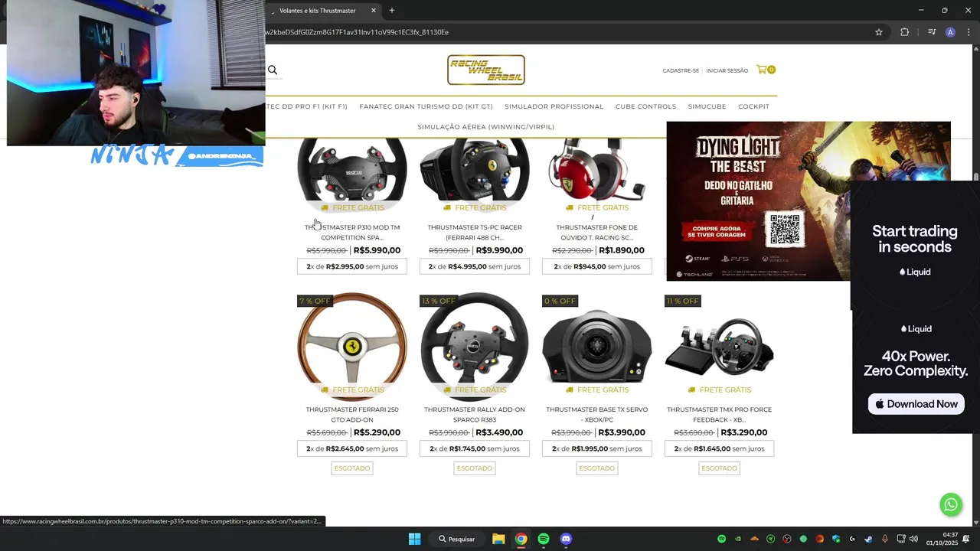
Task: Open Simucube menu item
Action: point(707,106)
